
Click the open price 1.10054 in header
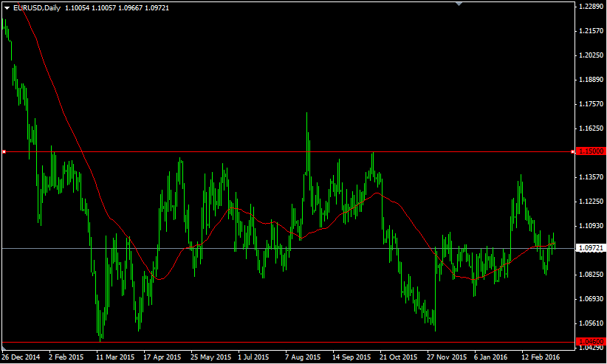pos(77,8)
